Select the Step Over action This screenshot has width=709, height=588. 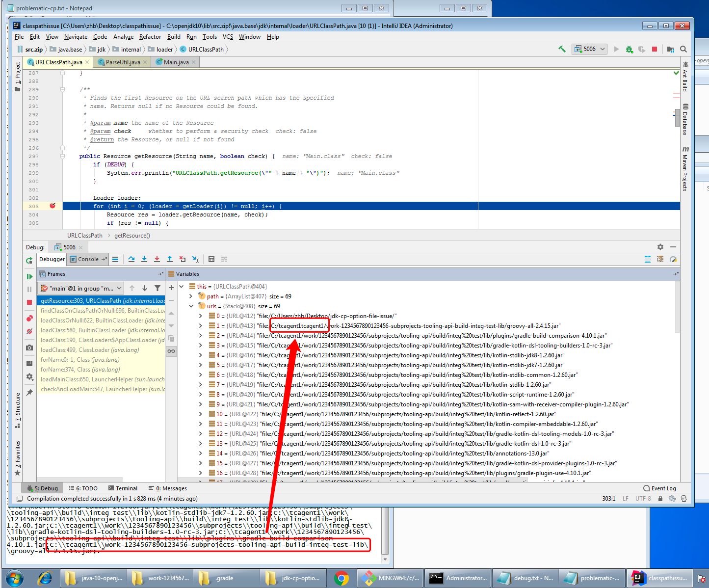pos(131,259)
